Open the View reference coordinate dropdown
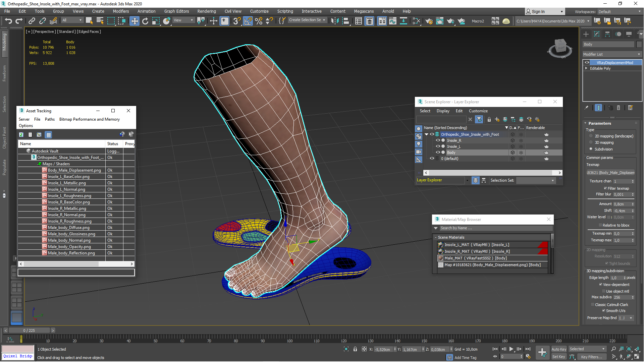Viewport: 644px width, 362px height. click(x=183, y=20)
